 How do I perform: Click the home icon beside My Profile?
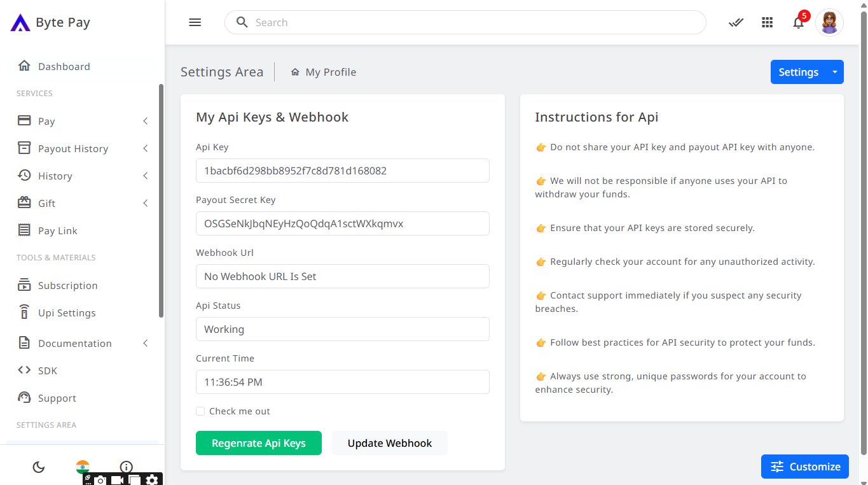[295, 72]
